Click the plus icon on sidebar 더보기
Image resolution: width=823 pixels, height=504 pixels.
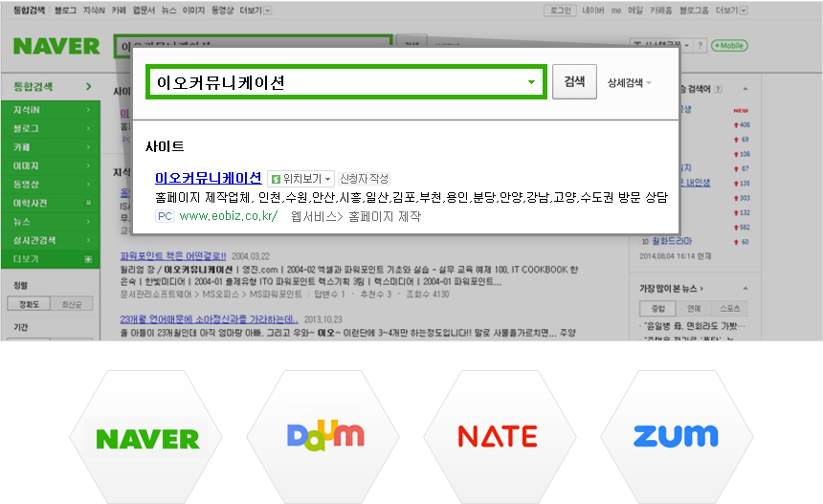click(88, 259)
